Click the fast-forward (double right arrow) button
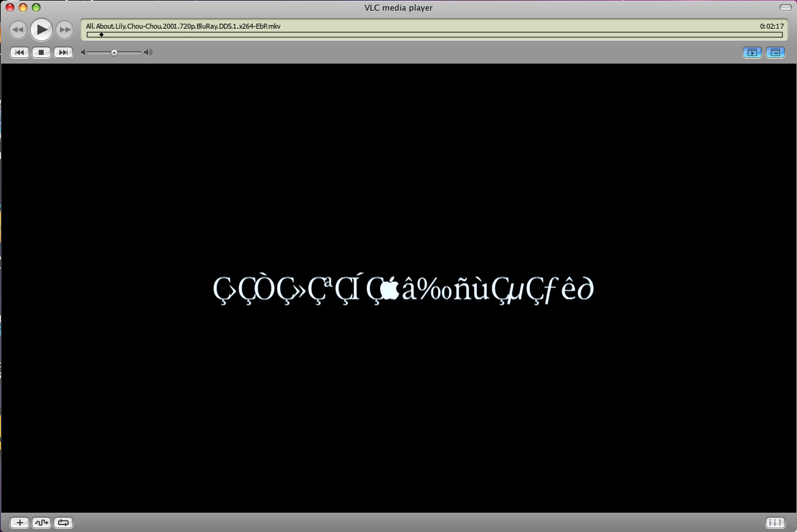 pos(64,29)
